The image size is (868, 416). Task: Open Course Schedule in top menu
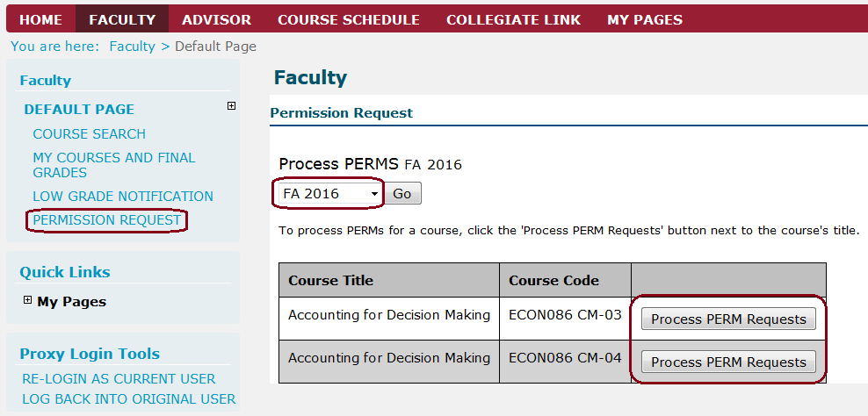click(348, 19)
